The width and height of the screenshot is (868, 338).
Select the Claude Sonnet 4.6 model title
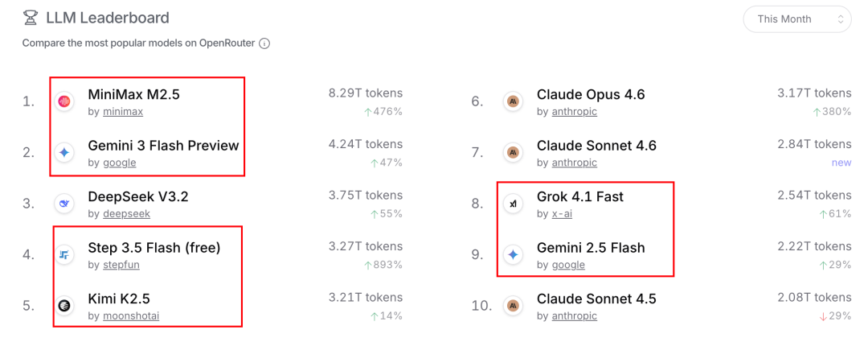596,146
